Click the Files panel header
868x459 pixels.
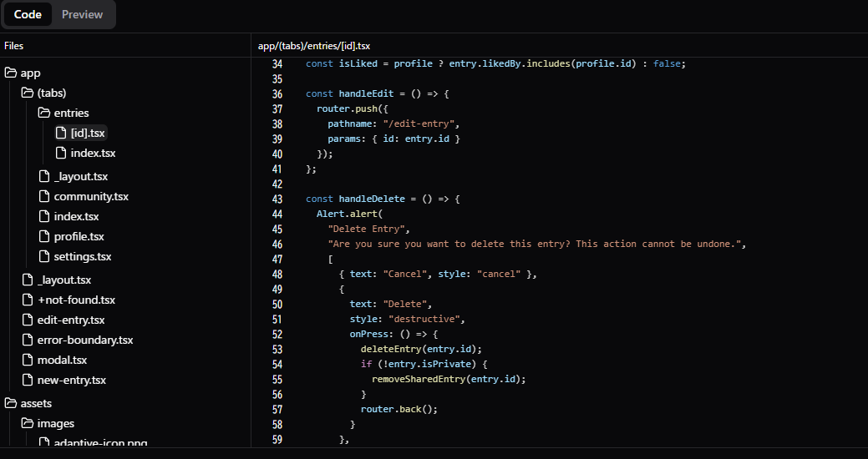[14, 46]
